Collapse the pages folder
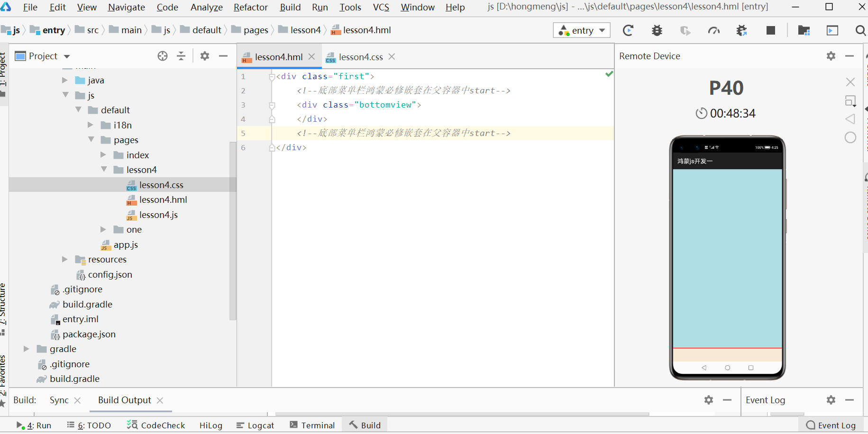The width and height of the screenshot is (868, 434). click(x=91, y=139)
